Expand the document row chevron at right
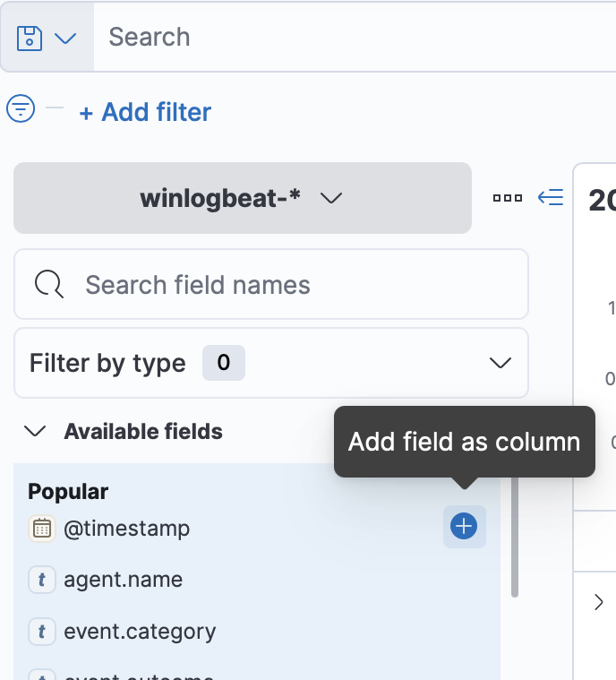 (x=599, y=602)
